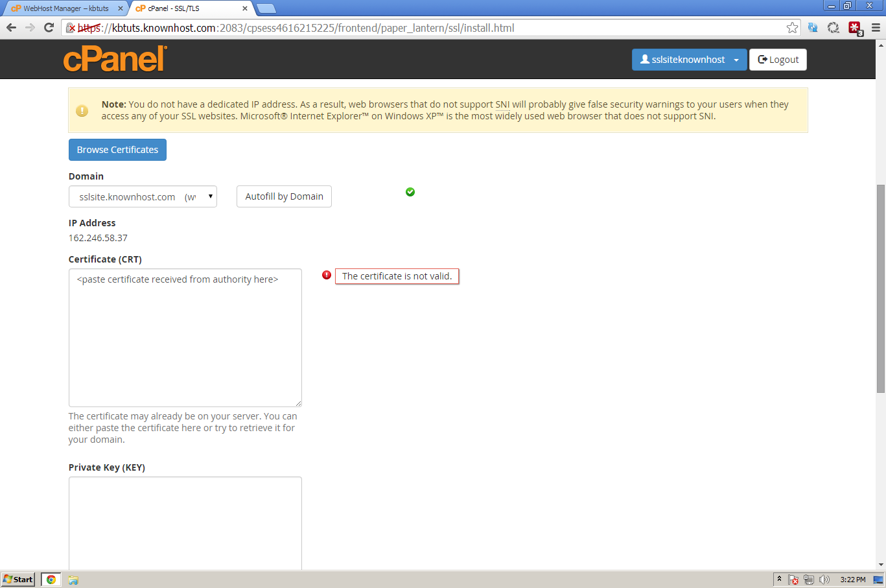
Task: Click inside the Certificate (CRT) text area
Action: coord(185,338)
